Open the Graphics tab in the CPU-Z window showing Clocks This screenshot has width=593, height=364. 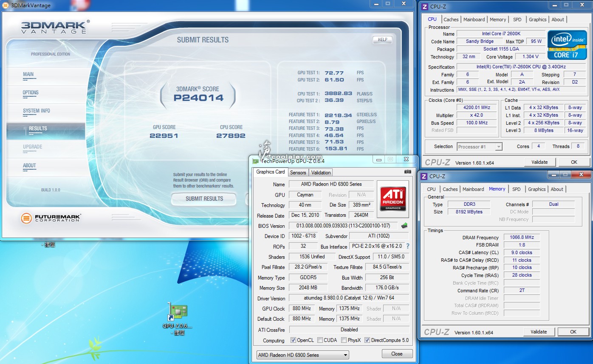(537, 20)
